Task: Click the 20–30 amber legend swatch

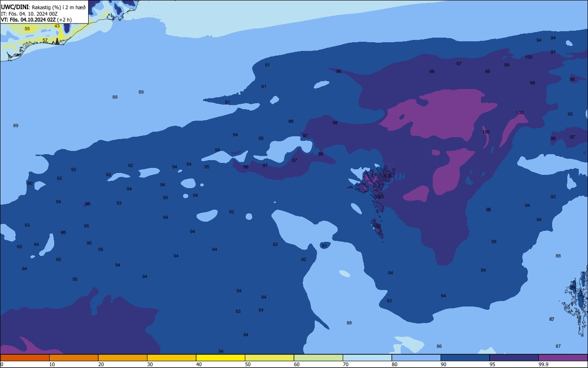Action: (x=123, y=357)
